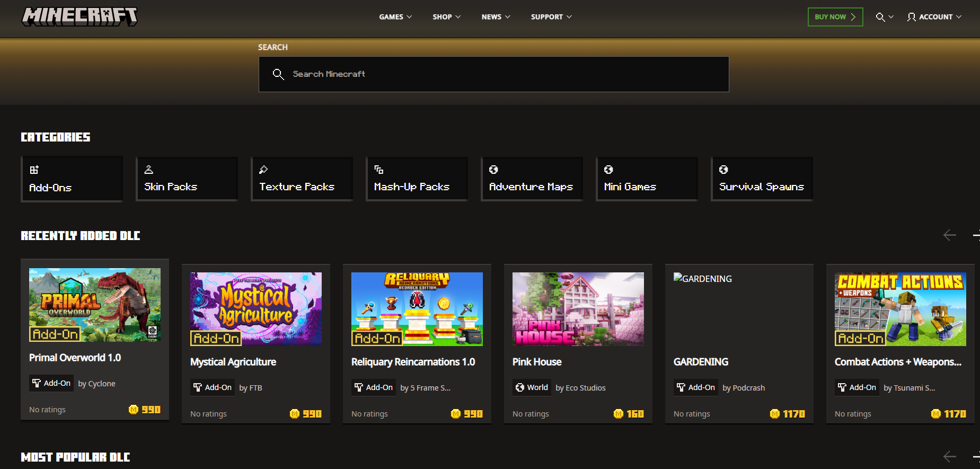Open Mystical Agriculture thumbnail image

tap(256, 309)
